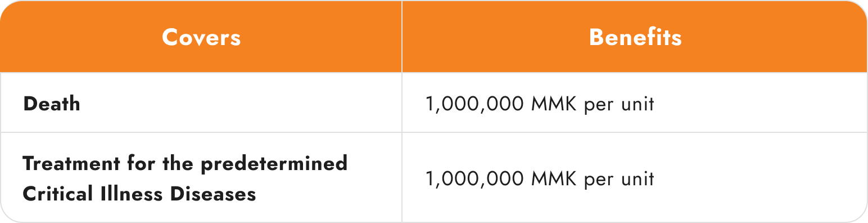Viewport: 868px width, 223px height.
Task: Click the Benefits column header
Action: click(635, 37)
